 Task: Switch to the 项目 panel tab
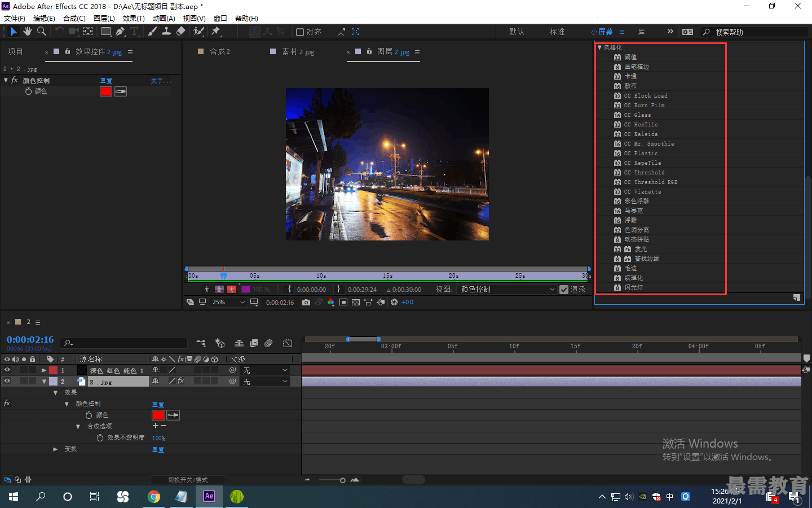pyautogui.click(x=15, y=52)
